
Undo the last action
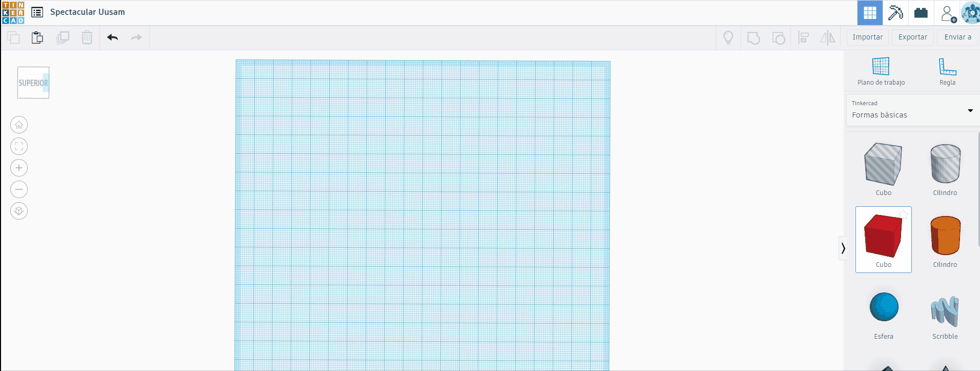pyautogui.click(x=113, y=37)
